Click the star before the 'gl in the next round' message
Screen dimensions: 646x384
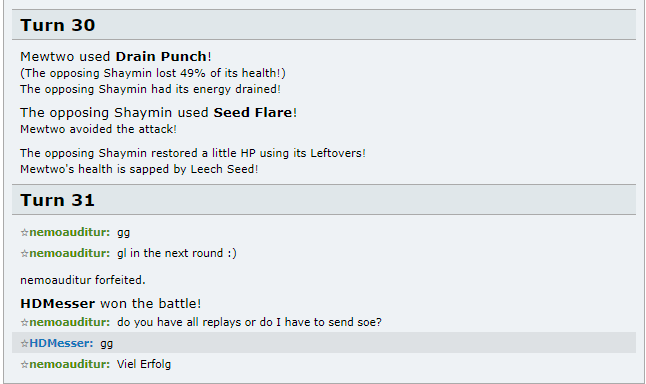24,253
